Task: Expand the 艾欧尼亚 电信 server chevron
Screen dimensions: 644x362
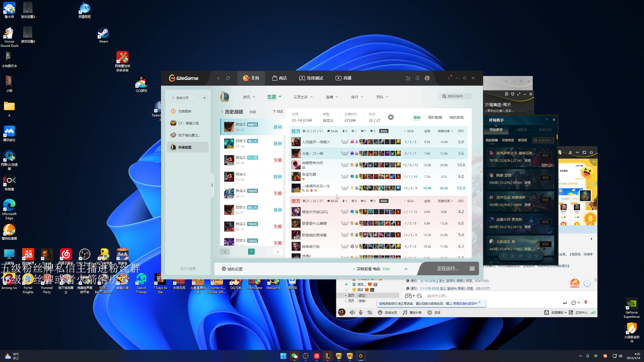Action: pos(406,269)
